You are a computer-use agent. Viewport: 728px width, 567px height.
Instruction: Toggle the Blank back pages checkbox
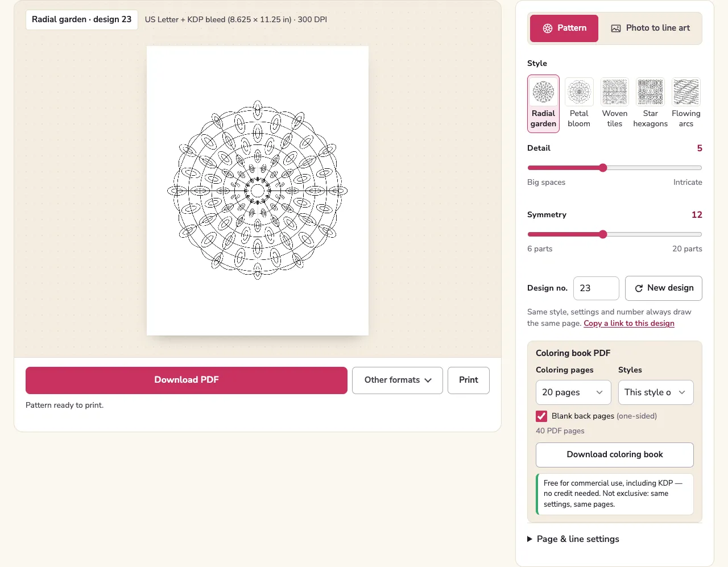pyautogui.click(x=541, y=416)
